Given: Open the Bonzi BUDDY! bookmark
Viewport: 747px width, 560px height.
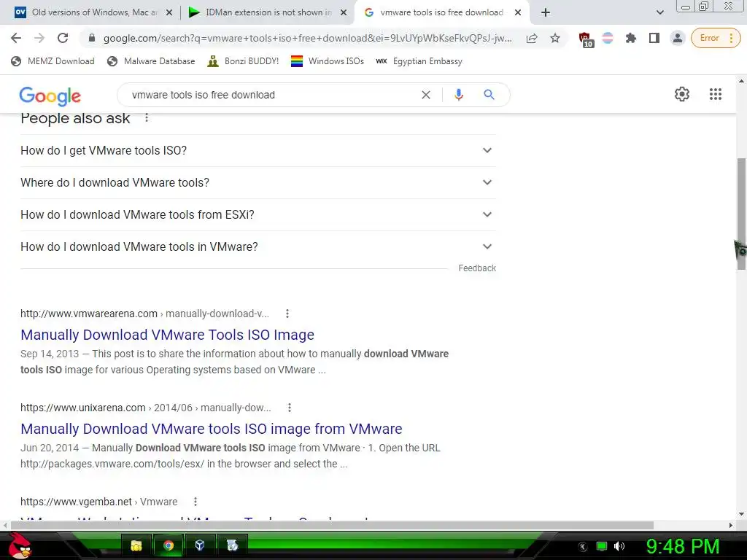Looking at the screenshot, I should [x=244, y=61].
